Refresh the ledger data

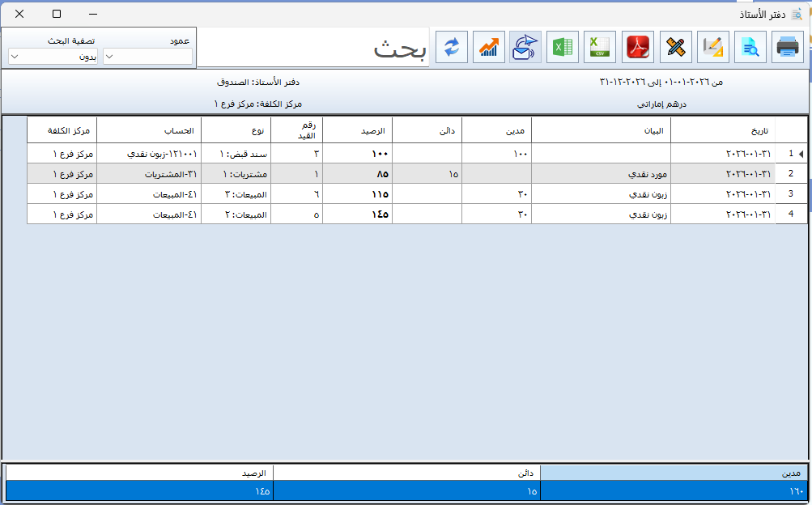pos(452,47)
